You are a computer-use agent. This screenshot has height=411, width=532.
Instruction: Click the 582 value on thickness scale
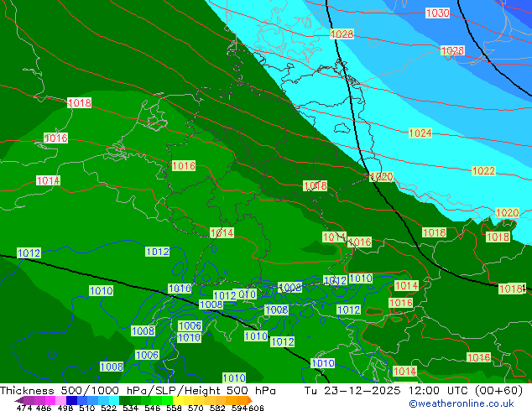217,408
